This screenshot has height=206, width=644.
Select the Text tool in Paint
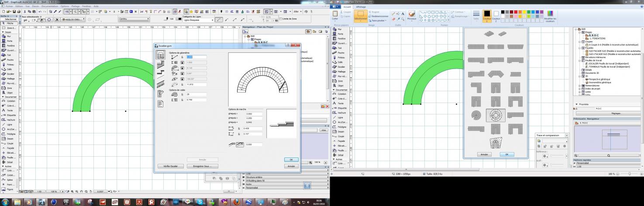(x=403, y=14)
